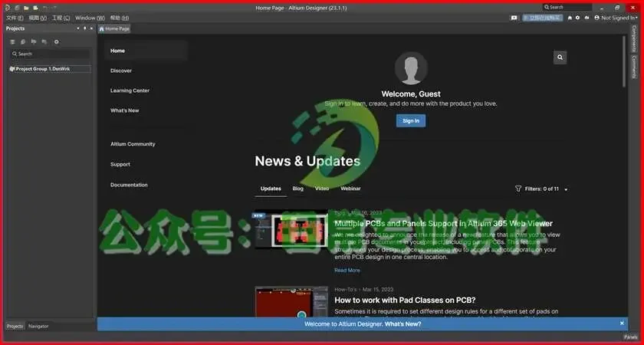Screen dimensions: 644x345
Task: Switch to the Webinar tab
Action: coord(350,189)
